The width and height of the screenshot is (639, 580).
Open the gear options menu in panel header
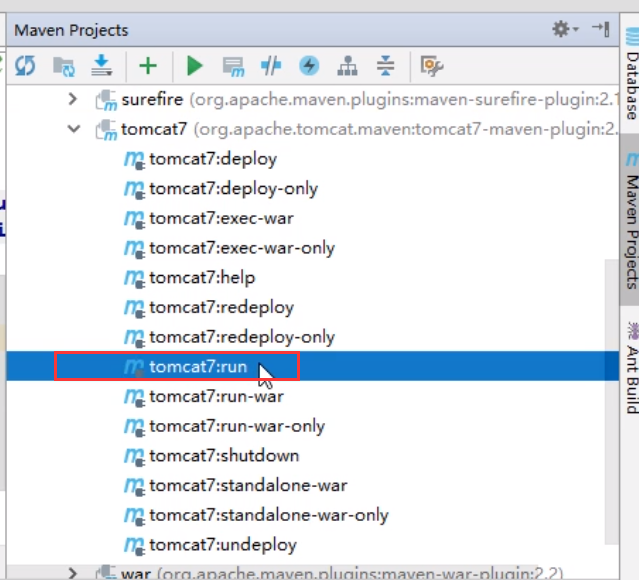[x=565, y=29]
